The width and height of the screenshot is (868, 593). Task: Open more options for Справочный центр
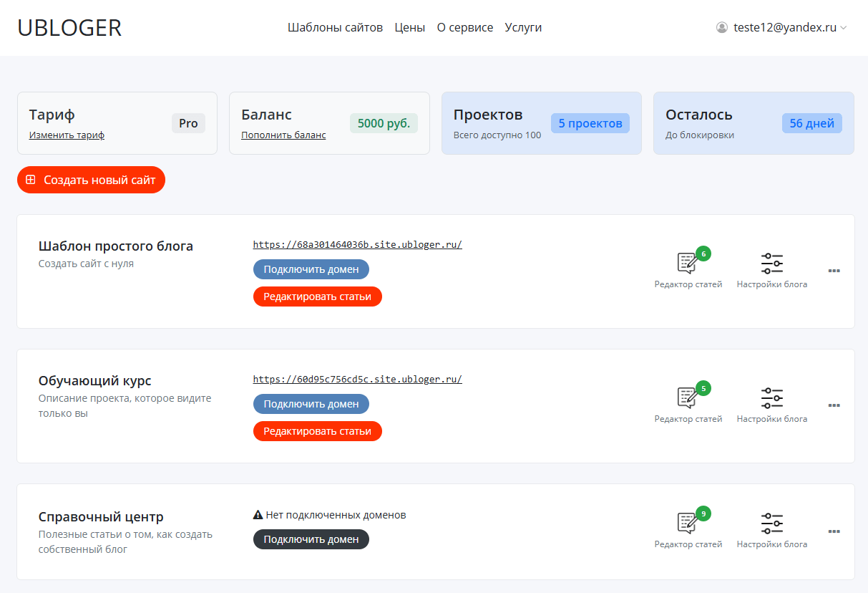pyautogui.click(x=834, y=531)
